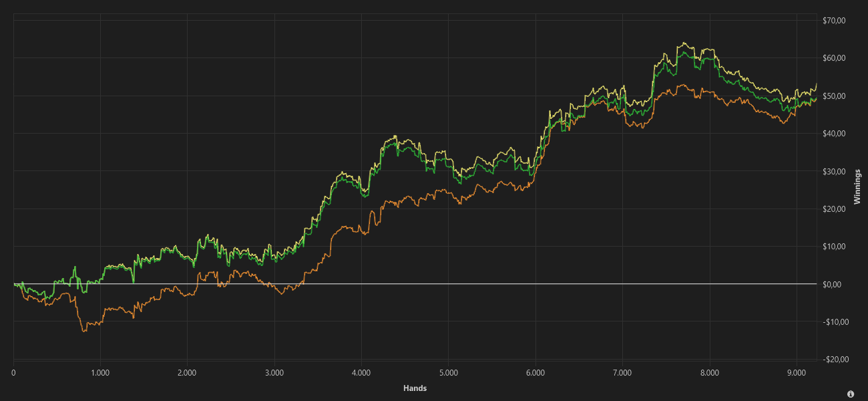Click the Winnings axis title
This screenshot has height=401, width=868.
(857, 186)
